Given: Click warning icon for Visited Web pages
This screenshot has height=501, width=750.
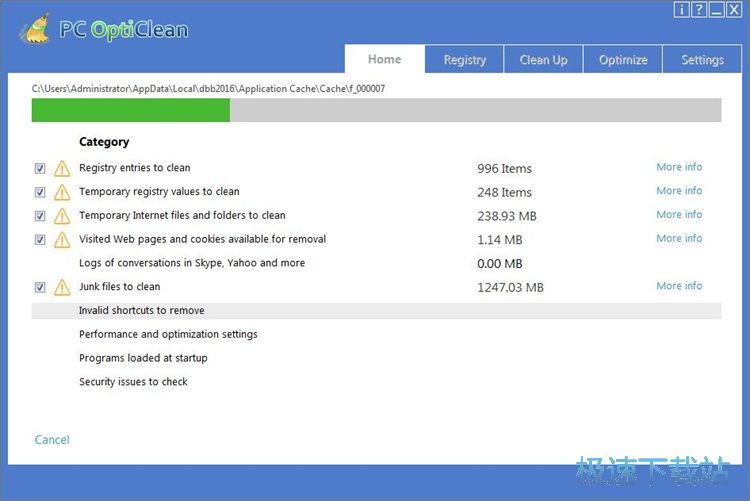Looking at the screenshot, I should tap(62, 240).
